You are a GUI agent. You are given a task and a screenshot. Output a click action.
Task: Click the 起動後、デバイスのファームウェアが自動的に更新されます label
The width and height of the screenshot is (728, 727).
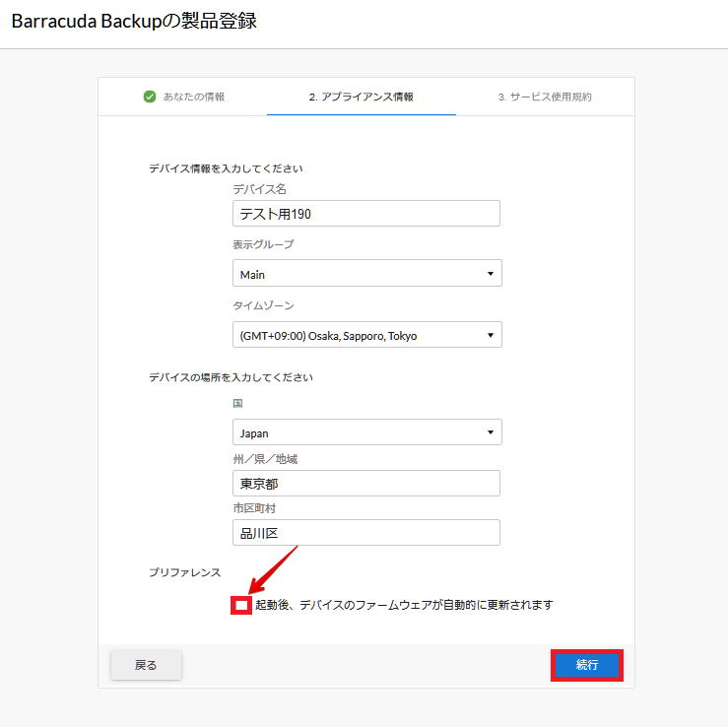[x=404, y=605]
